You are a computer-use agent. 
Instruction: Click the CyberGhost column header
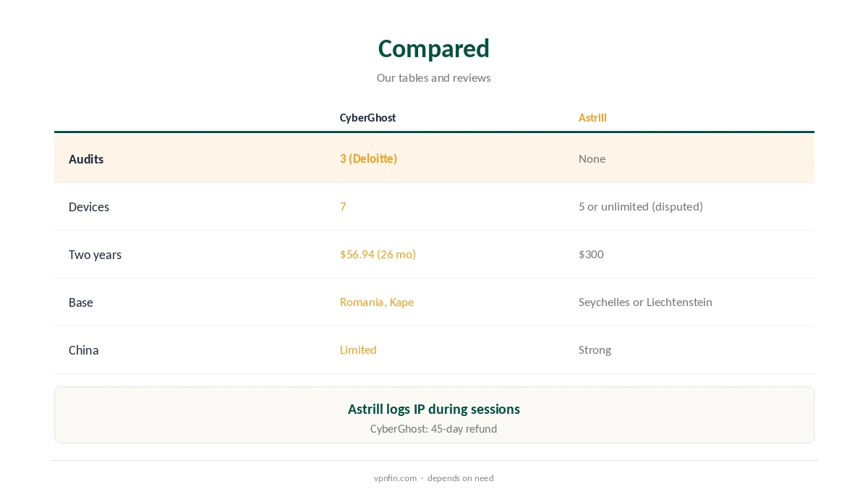[368, 118]
